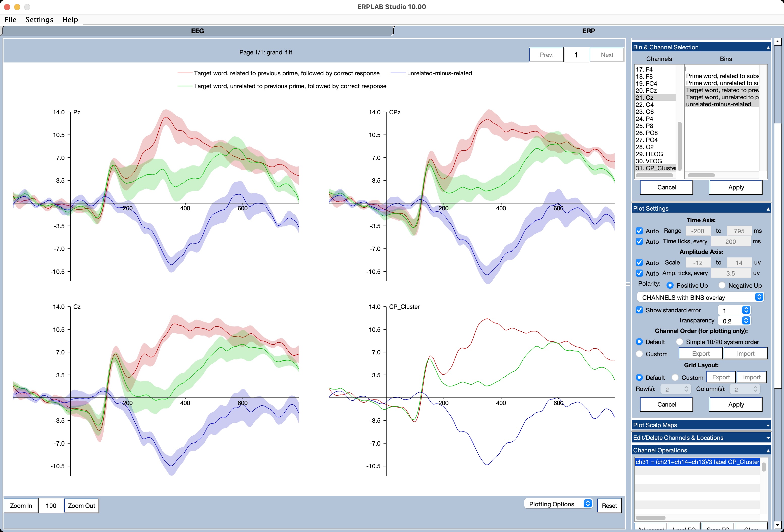784x532 pixels.
Task: Select Negative Up polarity
Action: (721, 286)
